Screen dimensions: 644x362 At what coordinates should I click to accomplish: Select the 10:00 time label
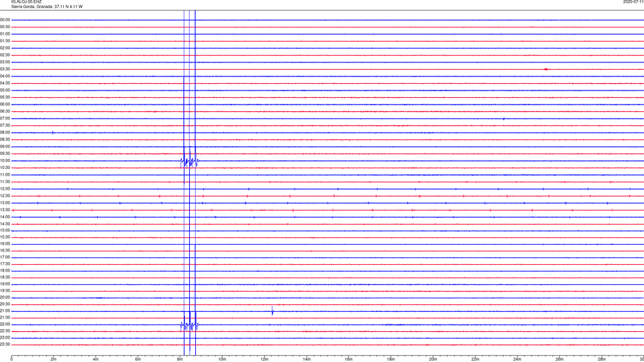pos(5,160)
